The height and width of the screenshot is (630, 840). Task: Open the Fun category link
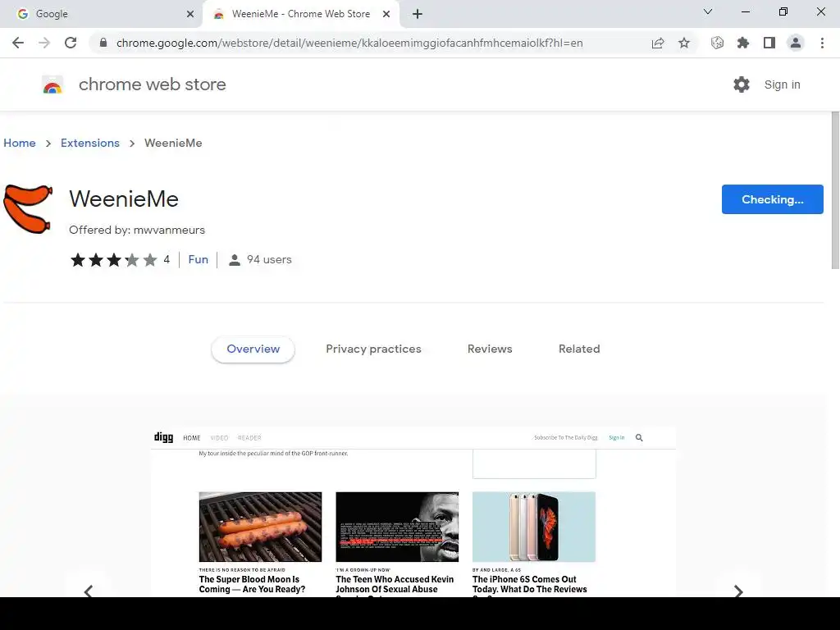point(199,260)
